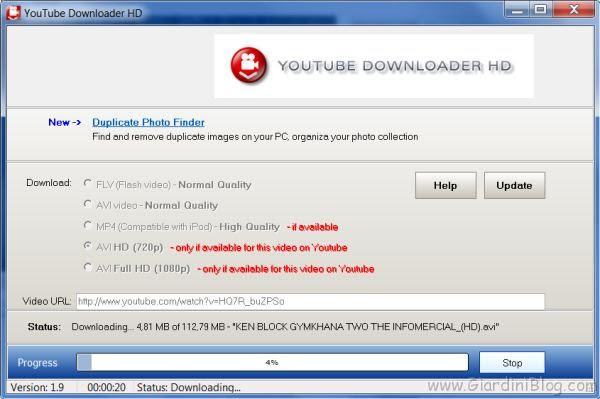The image size is (600, 399).
Task: Click the 'Video URL:' label
Action: [47, 301]
